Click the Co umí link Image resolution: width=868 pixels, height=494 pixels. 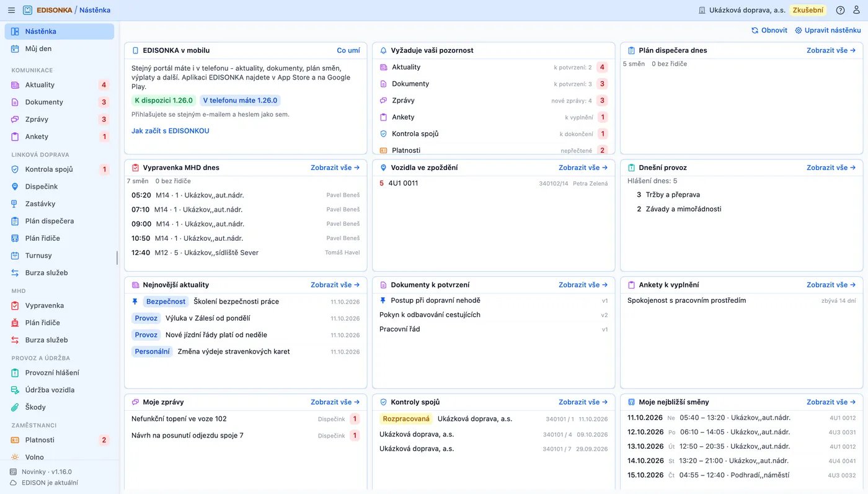tap(348, 50)
